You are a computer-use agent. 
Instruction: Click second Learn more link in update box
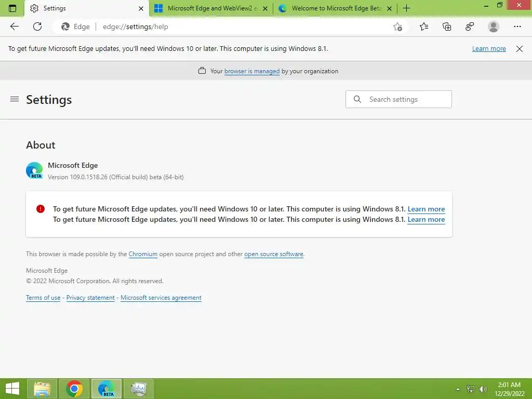(426, 220)
